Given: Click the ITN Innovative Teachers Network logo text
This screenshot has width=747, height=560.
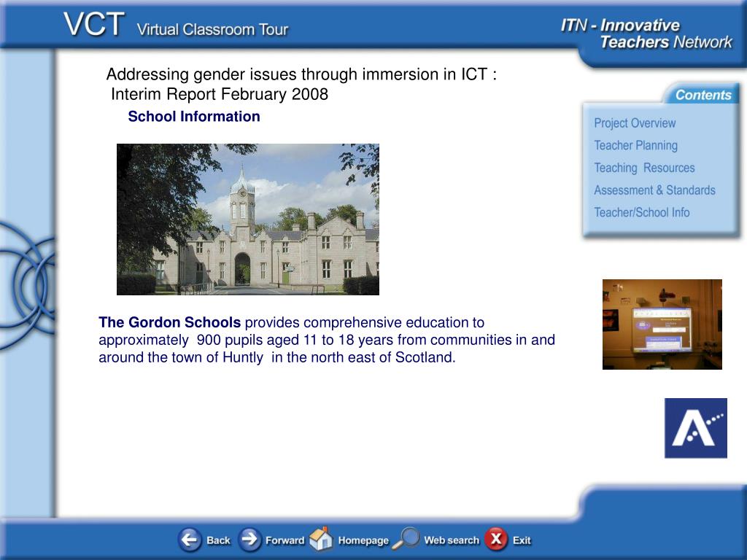Looking at the screenshot, I should (x=646, y=34).
